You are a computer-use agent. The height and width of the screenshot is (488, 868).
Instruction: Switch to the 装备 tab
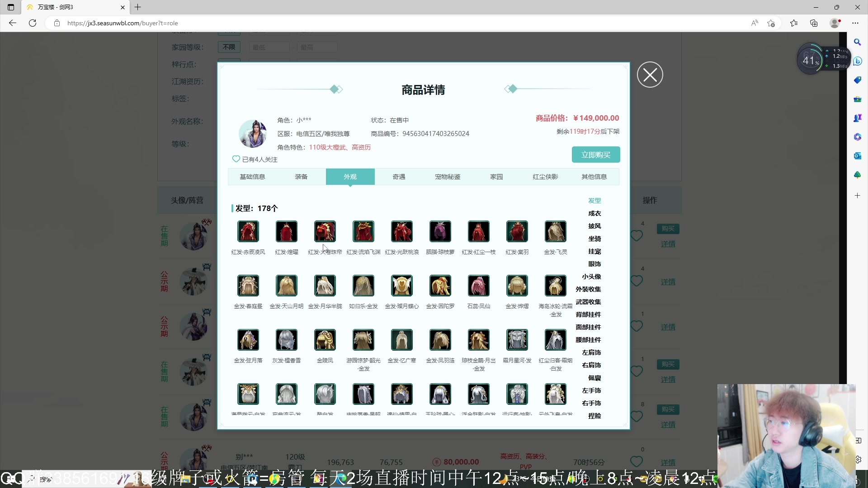301,177
